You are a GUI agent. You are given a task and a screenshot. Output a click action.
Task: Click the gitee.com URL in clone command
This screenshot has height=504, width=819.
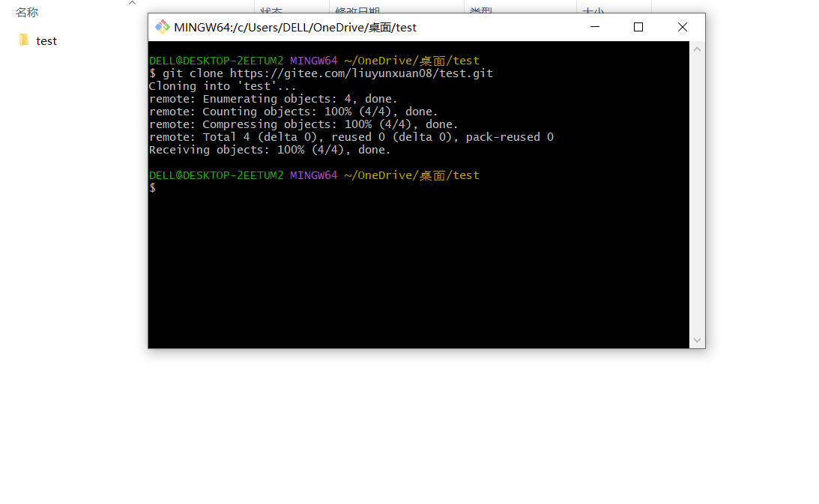(x=361, y=73)
